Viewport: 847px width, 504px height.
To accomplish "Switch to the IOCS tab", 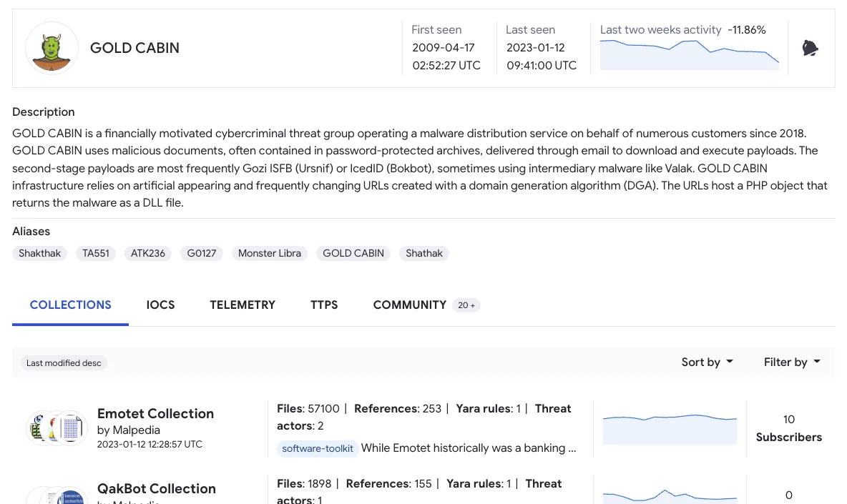I will pos(160,305).
